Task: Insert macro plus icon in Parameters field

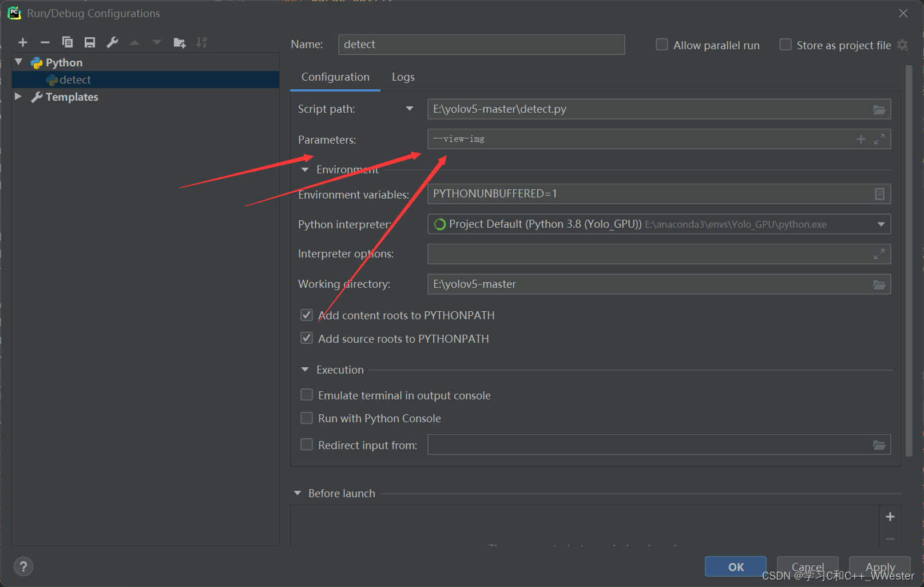Action: 861,139
